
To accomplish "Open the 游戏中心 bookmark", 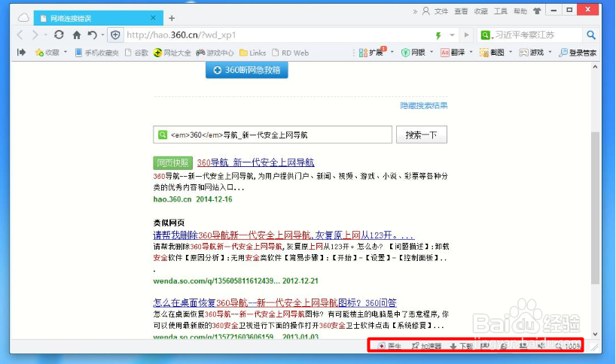I will point(215,53).
